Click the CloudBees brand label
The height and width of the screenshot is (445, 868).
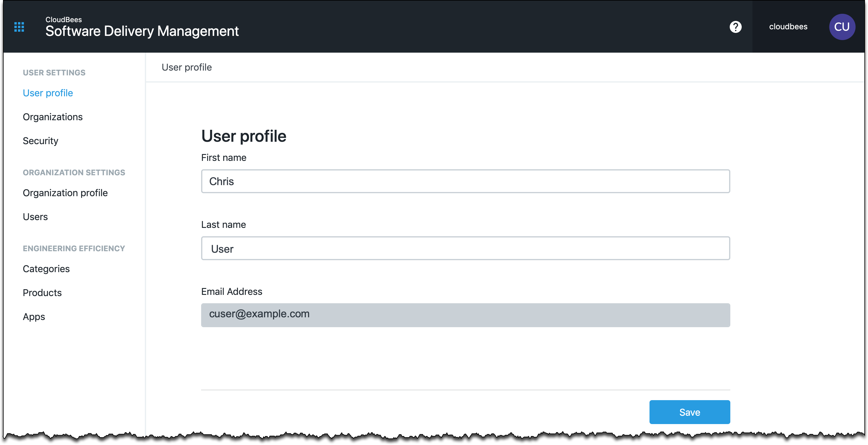[x=64, y=19]
